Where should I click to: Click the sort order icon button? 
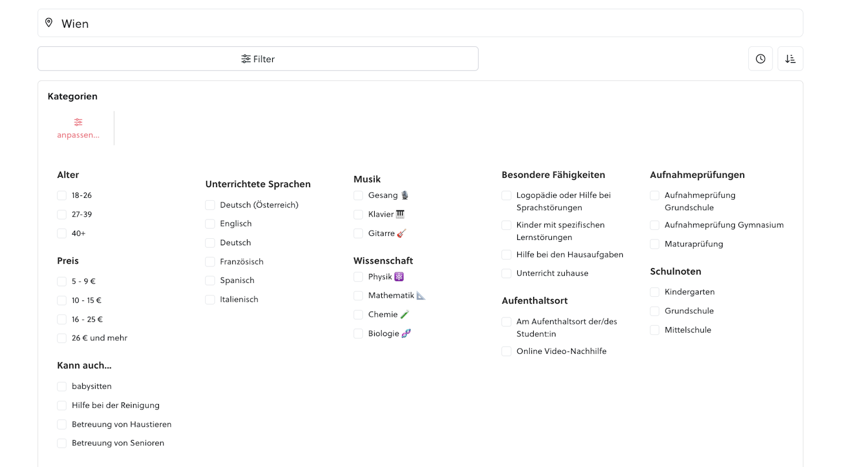click(791, 59)
